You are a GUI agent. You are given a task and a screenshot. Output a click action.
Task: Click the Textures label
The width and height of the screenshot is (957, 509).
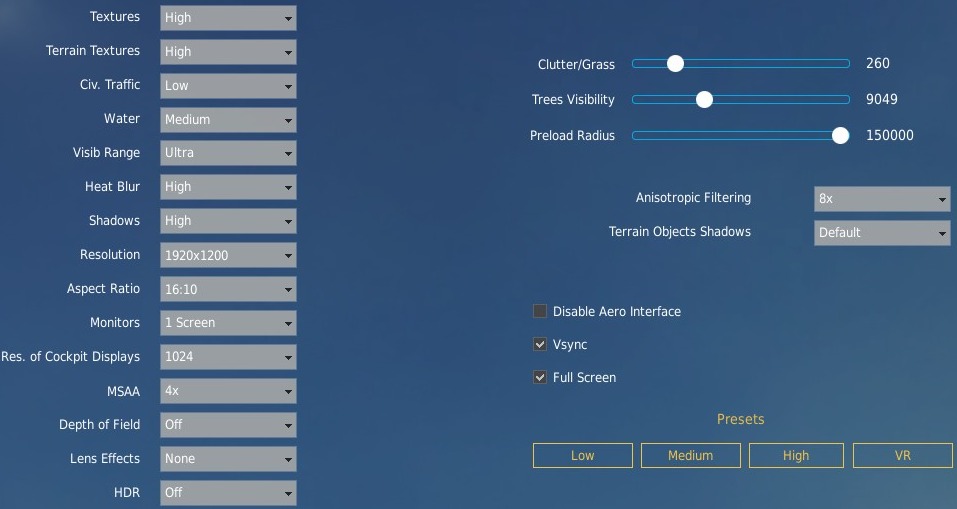[x=115, y=17]
